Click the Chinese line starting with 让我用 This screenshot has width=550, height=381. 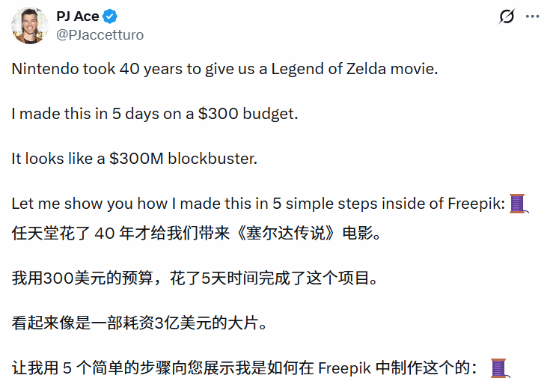tap(244, 368)
